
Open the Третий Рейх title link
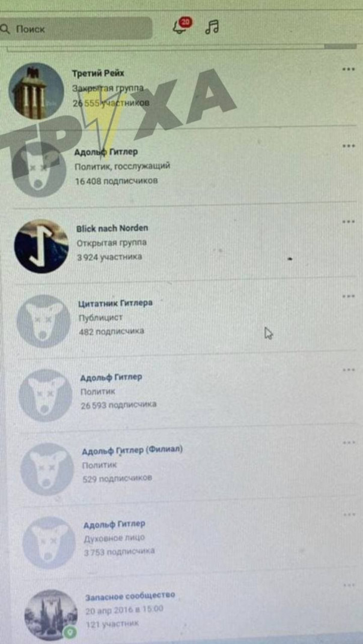click(98, 73)
